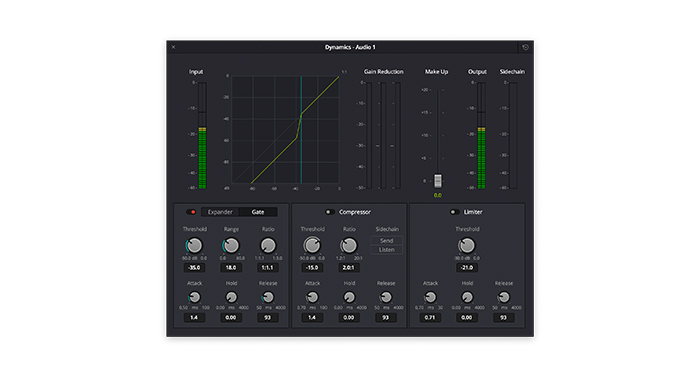This screenshot has width=700, height=380.
Task: Edit Compressor Threshold value -15.0
Action: tap(312, 267)
